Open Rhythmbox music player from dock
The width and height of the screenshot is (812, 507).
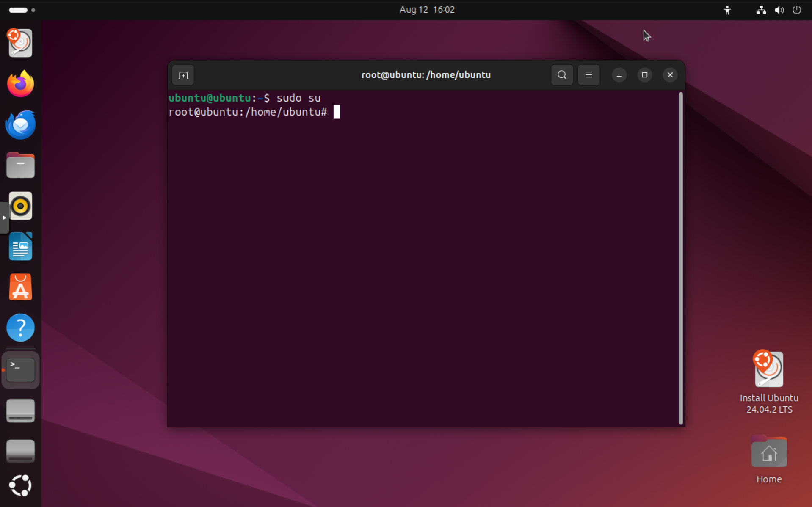pos(20,206)
